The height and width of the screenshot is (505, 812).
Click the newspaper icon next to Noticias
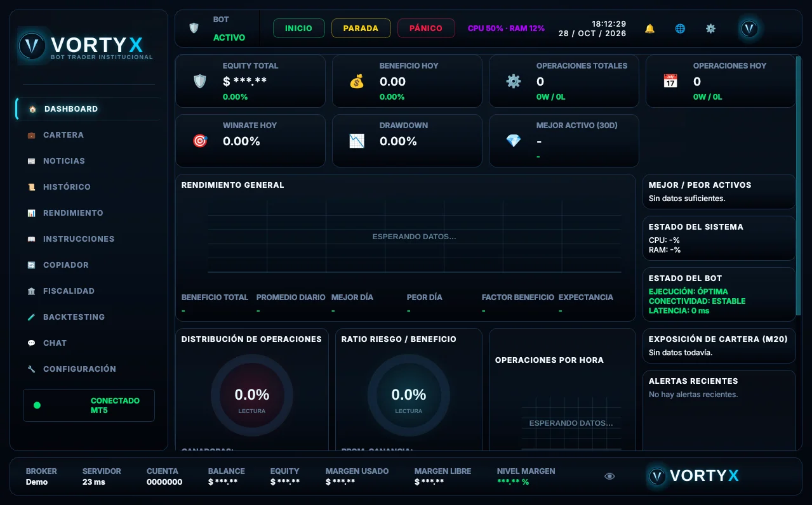(31, 161)
